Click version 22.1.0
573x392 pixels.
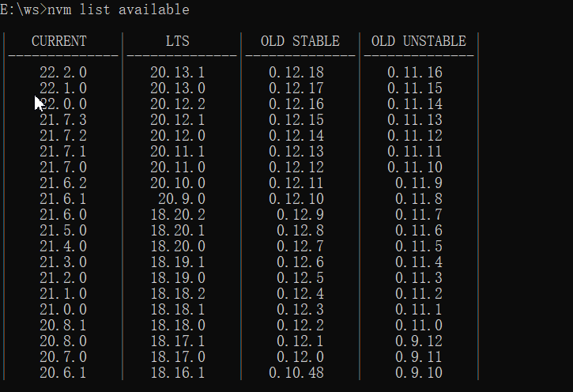[x=63, y=88]
